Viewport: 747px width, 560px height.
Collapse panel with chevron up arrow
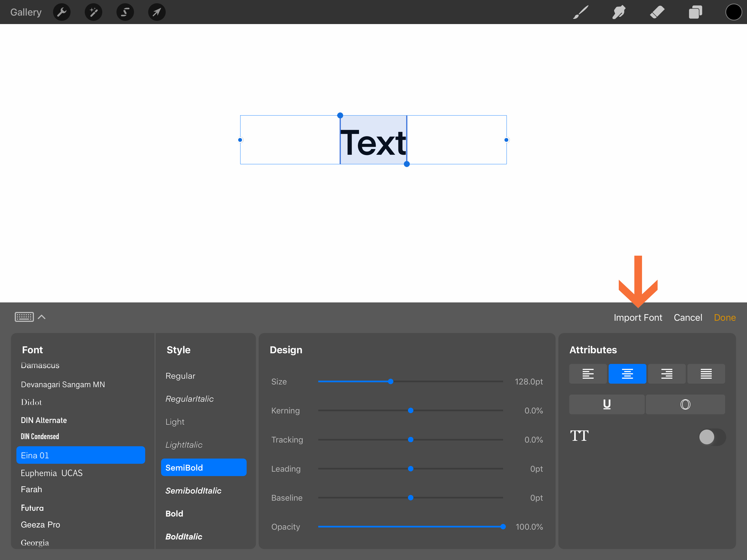pos(42,317)
